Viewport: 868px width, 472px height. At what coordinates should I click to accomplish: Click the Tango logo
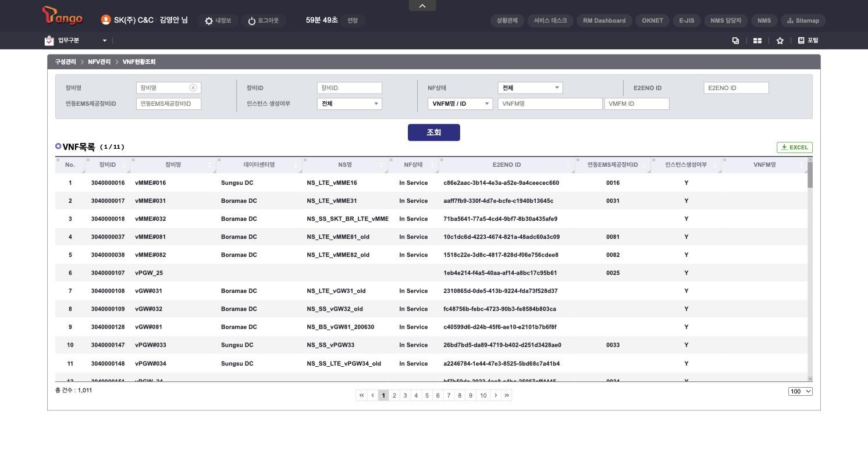coord(62,16)
